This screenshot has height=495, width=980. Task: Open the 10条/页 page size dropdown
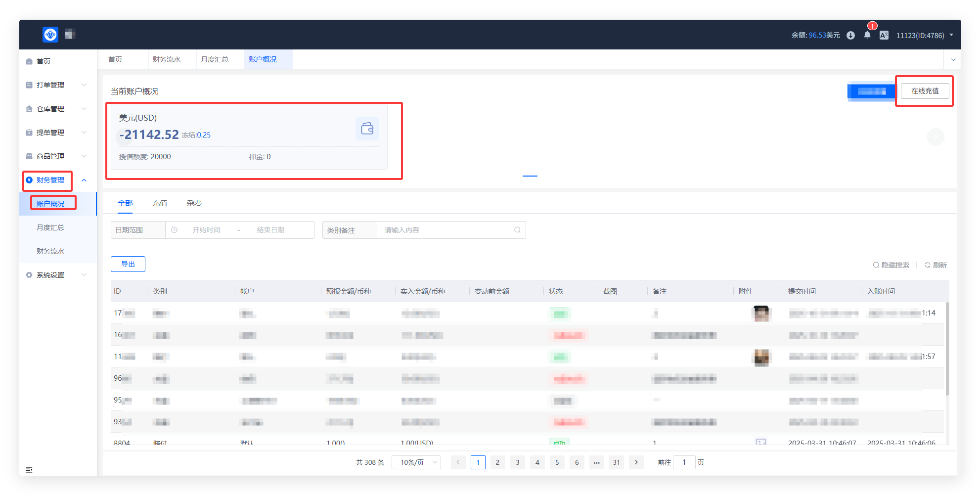pos(416,462)
